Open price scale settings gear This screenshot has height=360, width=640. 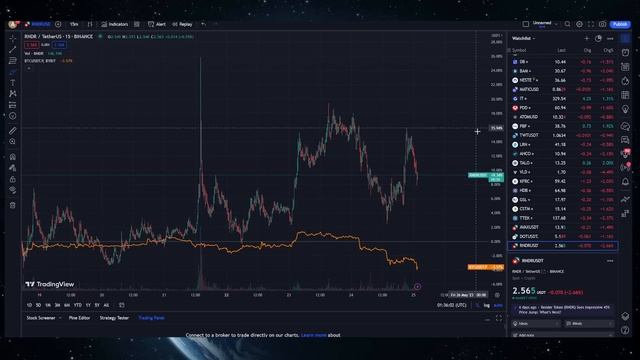click(x=497, y=295)
